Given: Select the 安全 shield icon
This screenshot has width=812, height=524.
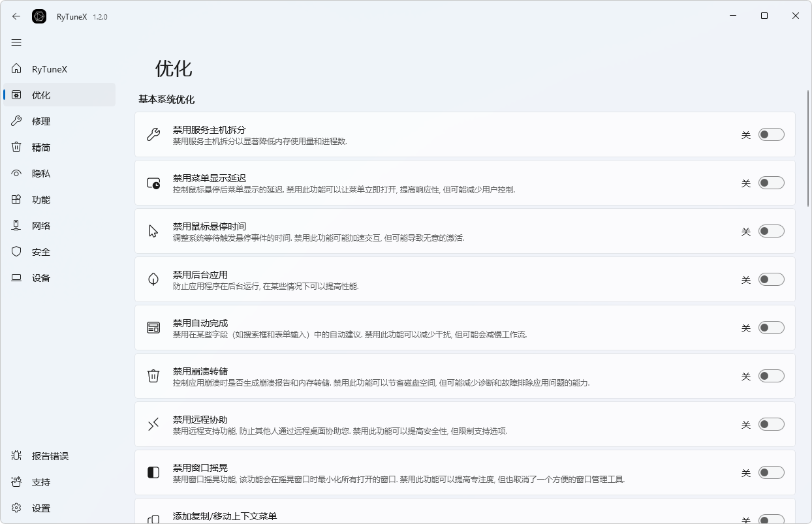Looking at the screenshot, I should pyautogui.click(x=16, y=251).
